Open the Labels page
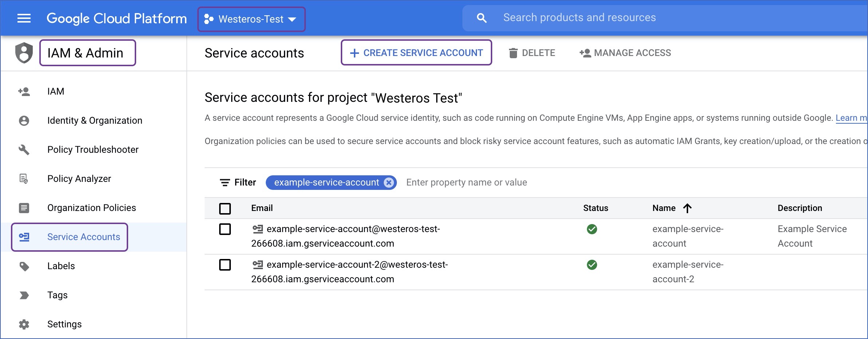The image size is (868, 339). pos(61,266)
